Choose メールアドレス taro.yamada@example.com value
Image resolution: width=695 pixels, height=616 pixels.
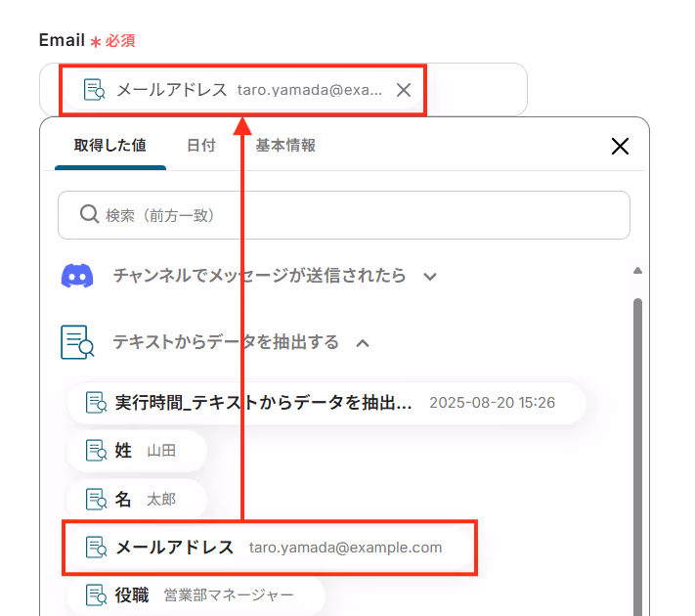click(x=270, y=548)
